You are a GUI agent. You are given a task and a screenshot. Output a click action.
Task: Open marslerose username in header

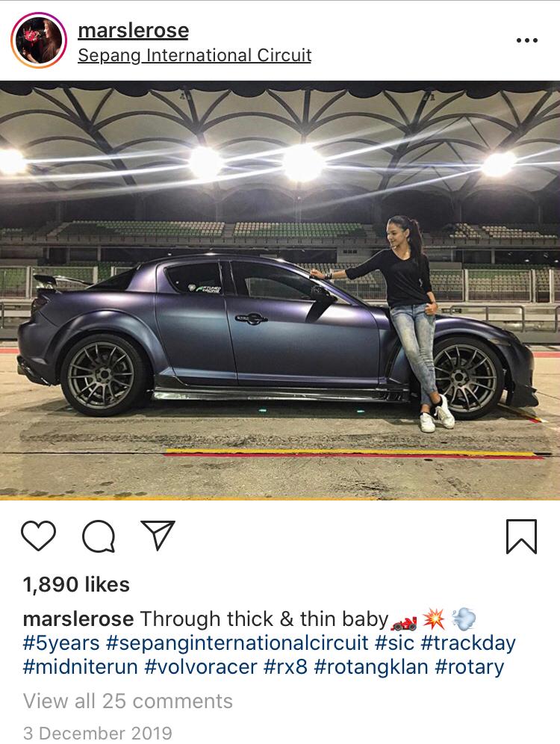[x=133, y=31]
